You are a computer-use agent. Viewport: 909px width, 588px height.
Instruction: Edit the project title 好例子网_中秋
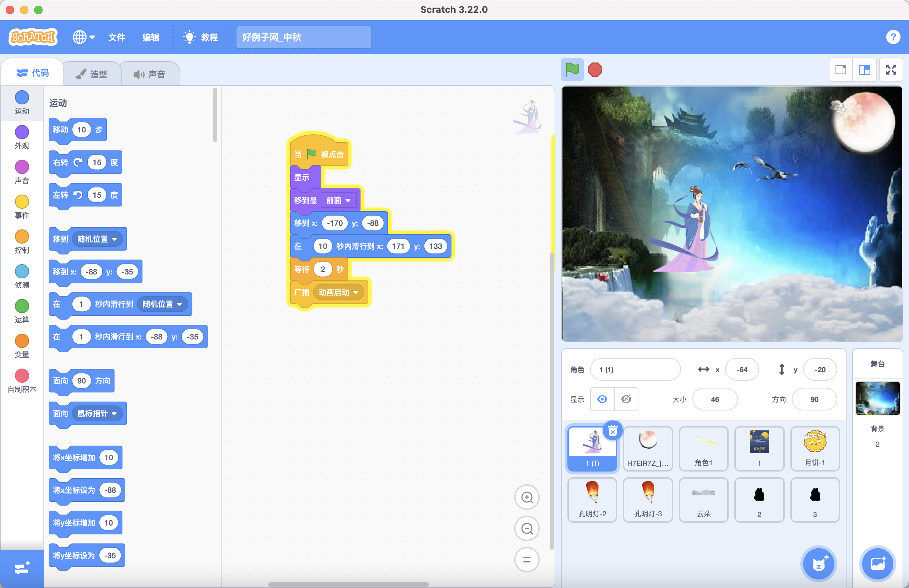pyautogui.click(x=304, y=37)
